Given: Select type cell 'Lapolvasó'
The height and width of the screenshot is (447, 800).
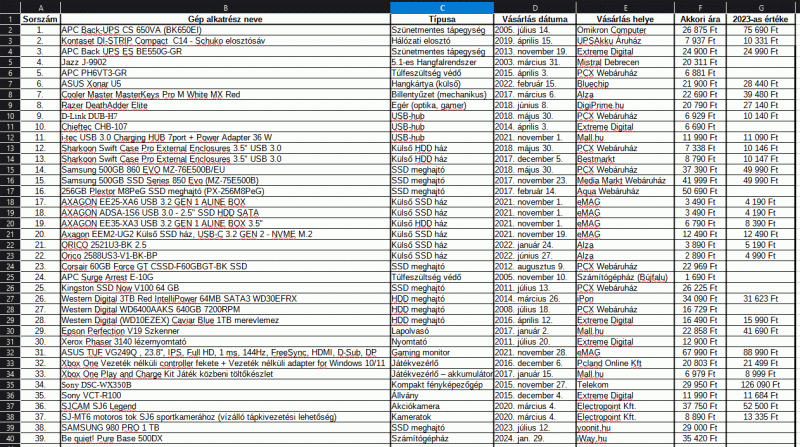Looking at the screenshot, I should 442,331.
